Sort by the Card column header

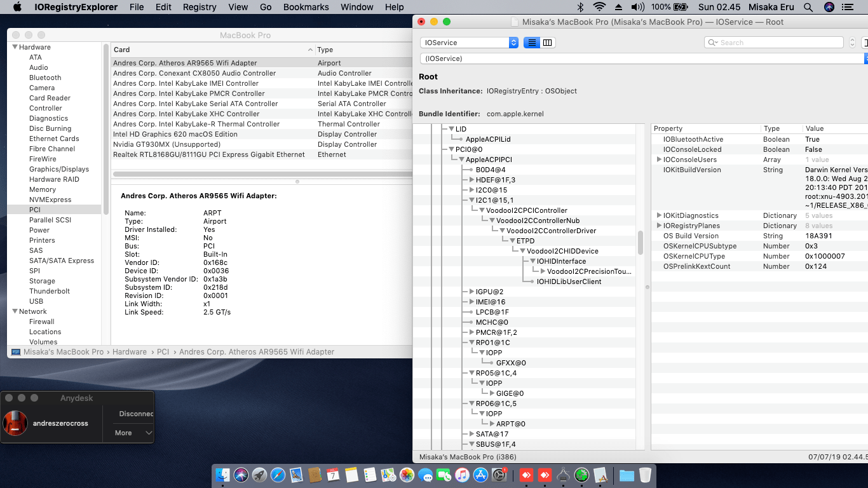213,50
